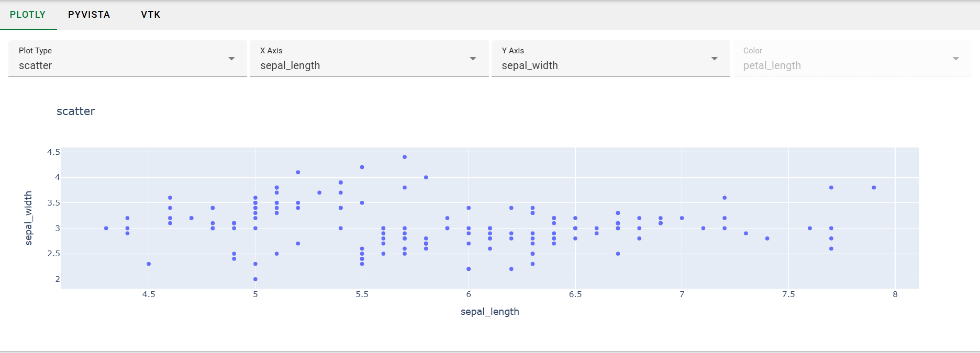
Task: Click the rightmost scatter point near 8
Action: point(873,186)
